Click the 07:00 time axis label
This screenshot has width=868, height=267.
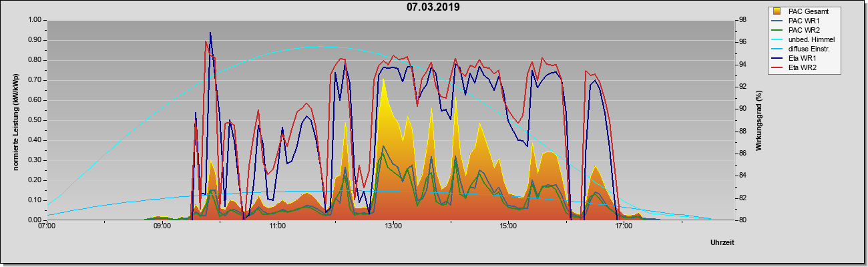coord(47,227)
